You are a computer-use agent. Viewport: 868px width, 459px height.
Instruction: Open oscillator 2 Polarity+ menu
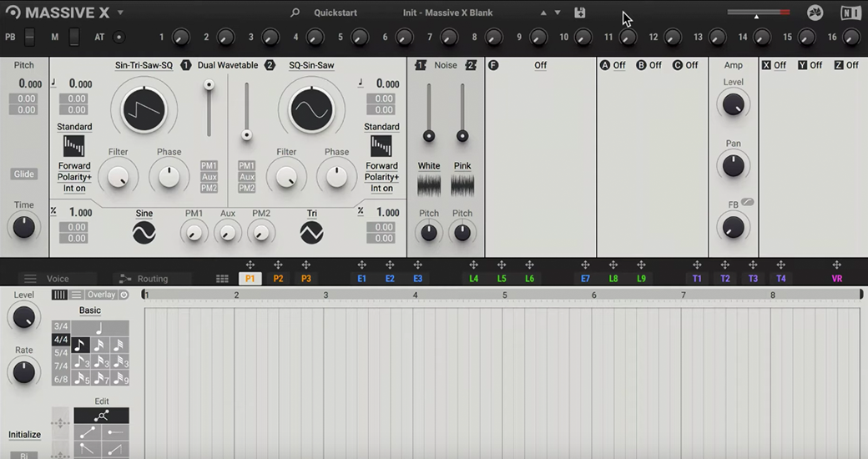381,177
